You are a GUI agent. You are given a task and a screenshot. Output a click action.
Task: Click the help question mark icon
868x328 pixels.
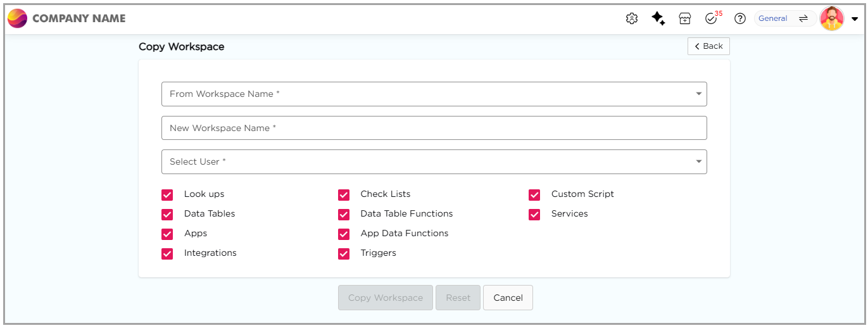[739, 18]
